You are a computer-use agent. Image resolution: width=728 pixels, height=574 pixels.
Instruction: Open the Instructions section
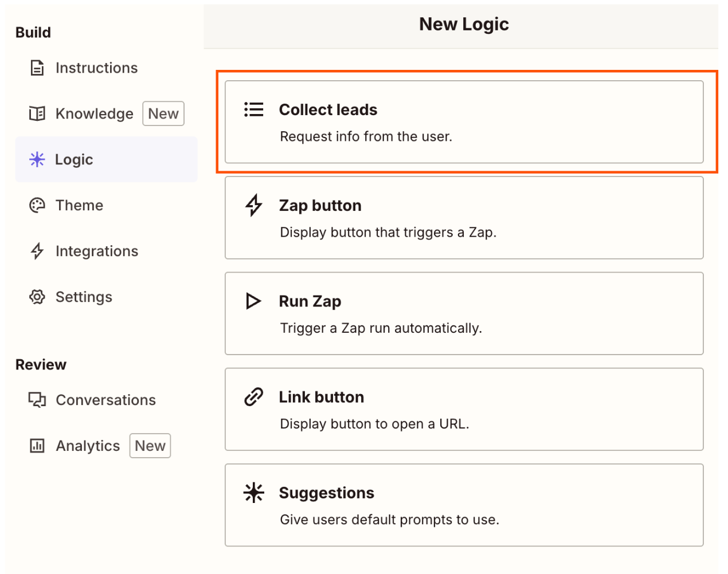pos(96,68)
